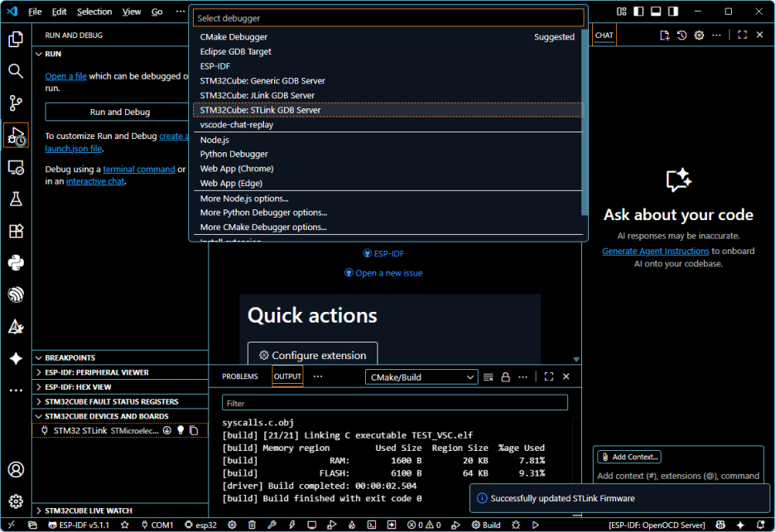Toggle output auto-scroll lock

click(505, 377)
